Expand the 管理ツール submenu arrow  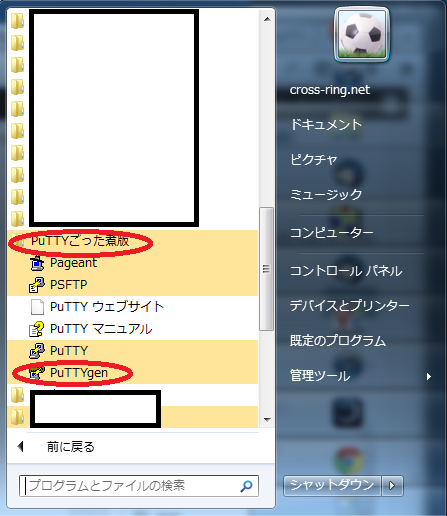pyautogui.click(x=429, y=376)
